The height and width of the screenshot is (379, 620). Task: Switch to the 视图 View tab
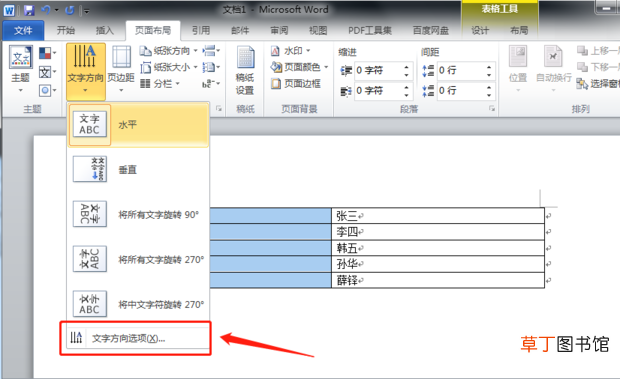318,30
